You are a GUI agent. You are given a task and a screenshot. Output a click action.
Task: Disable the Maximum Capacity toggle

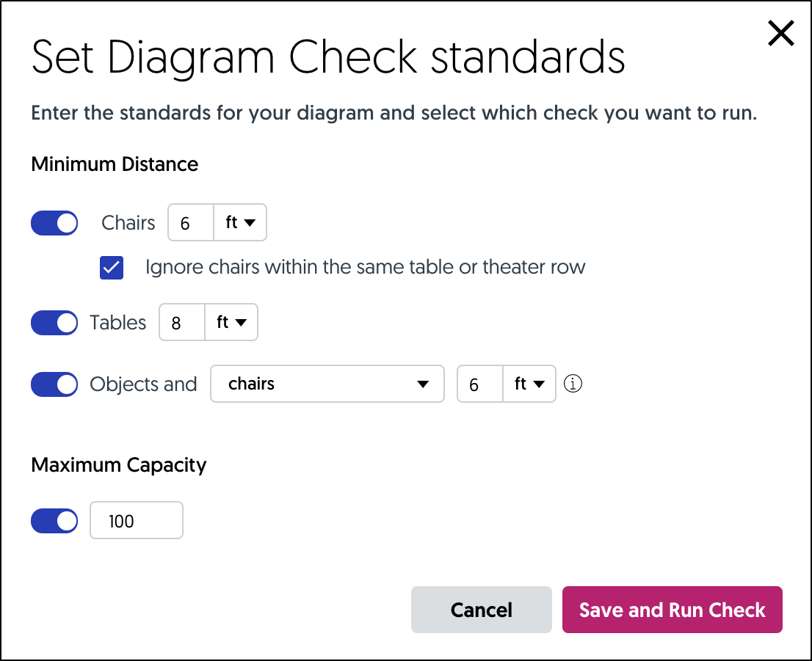[x=54, y=520]
